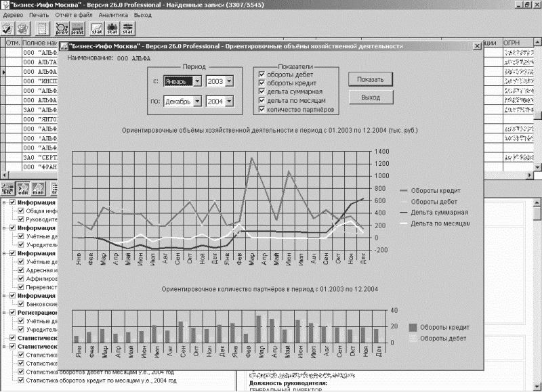Toggle 'Статистика оборотов кредит по месяцам' tree item

coord(21,380)
